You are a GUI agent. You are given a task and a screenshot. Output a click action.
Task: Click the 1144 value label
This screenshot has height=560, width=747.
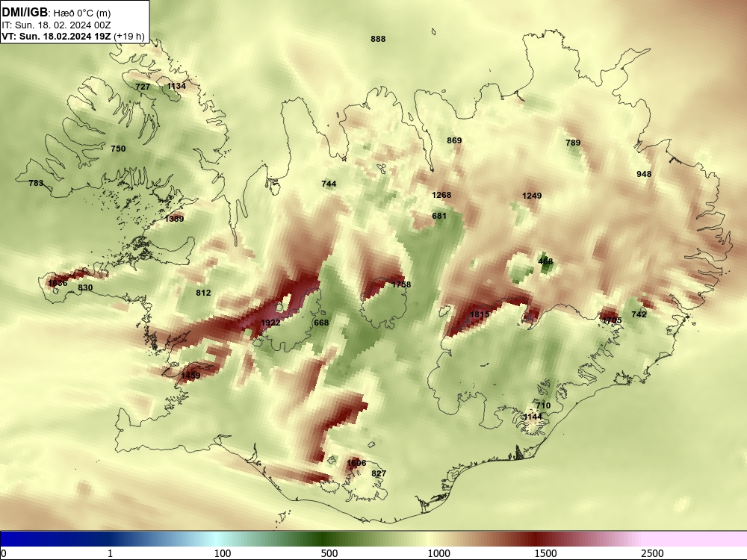pos(533,417)
